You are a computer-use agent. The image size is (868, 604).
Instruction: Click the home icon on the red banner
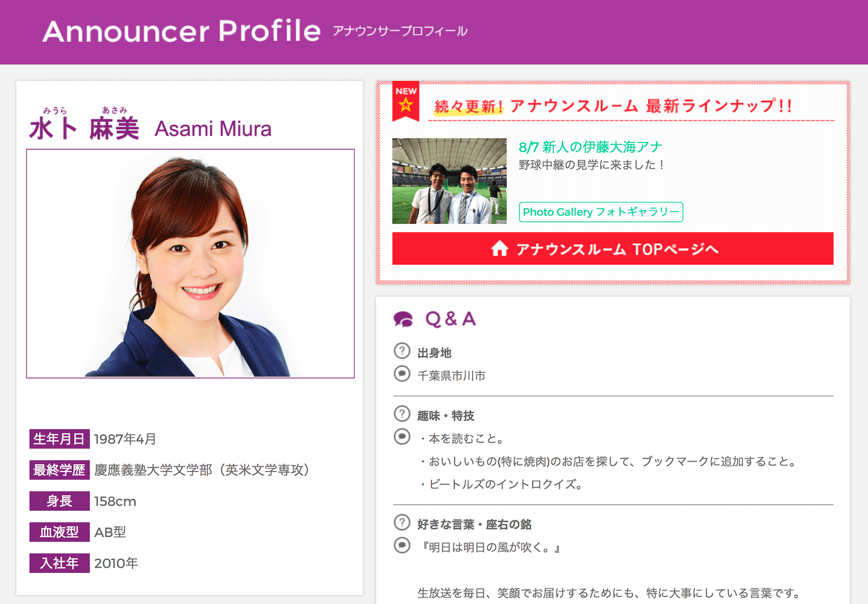pos(499,249)
